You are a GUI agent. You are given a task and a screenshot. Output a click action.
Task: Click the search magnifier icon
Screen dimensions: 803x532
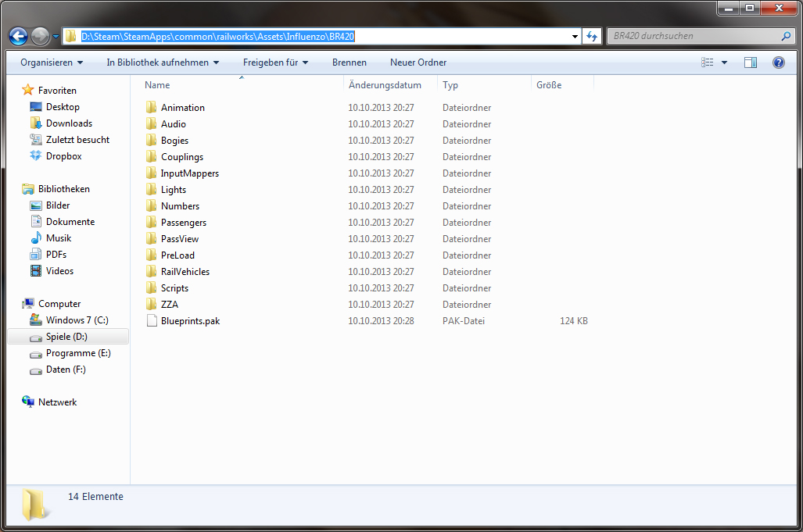[786, 36]
